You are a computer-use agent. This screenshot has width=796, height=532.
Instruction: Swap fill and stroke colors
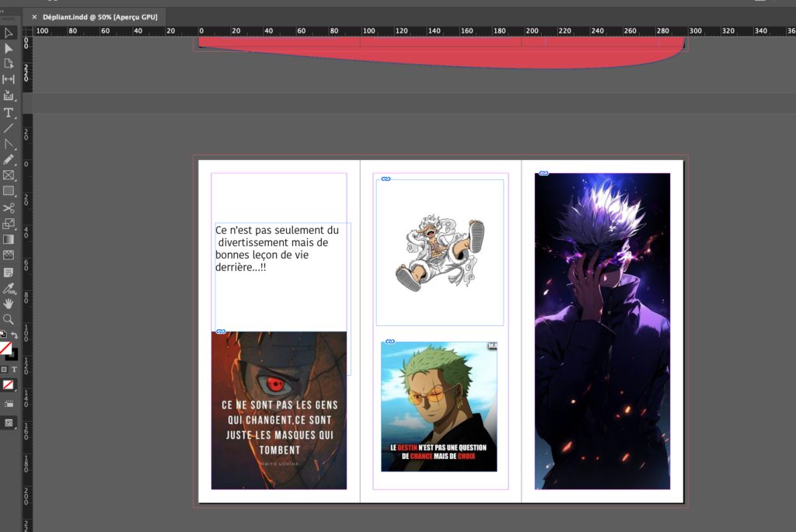[14, 336]
